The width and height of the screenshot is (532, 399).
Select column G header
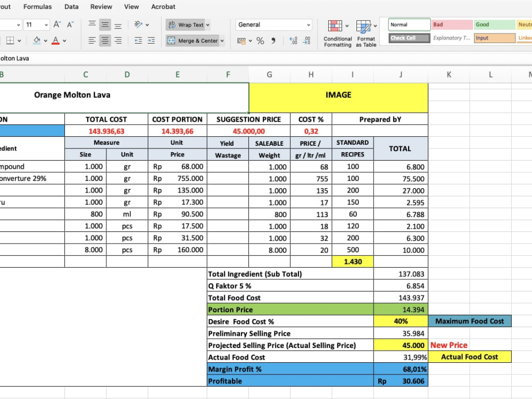click(x=269, y=74)
